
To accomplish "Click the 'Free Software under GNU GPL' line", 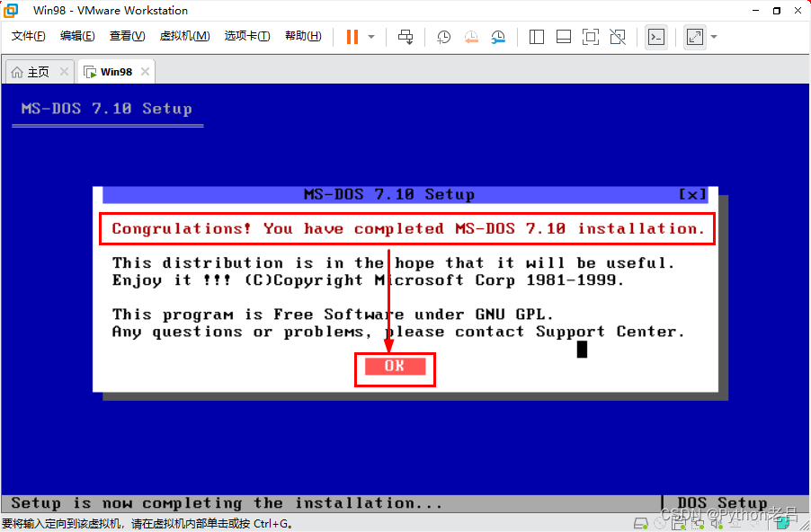I will (x=333, y=315).
